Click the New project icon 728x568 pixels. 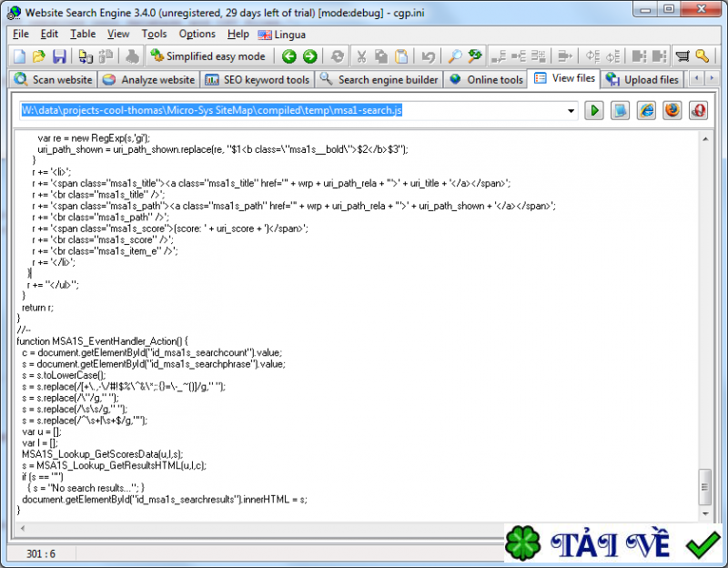[19, 56]
